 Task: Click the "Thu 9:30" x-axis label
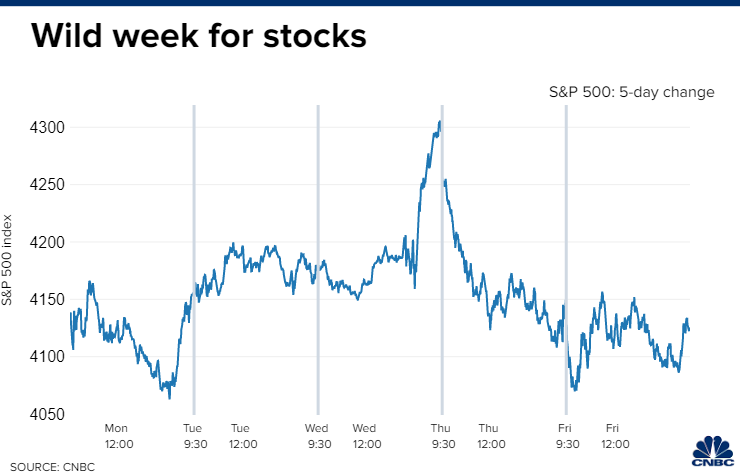pos(441,435)
